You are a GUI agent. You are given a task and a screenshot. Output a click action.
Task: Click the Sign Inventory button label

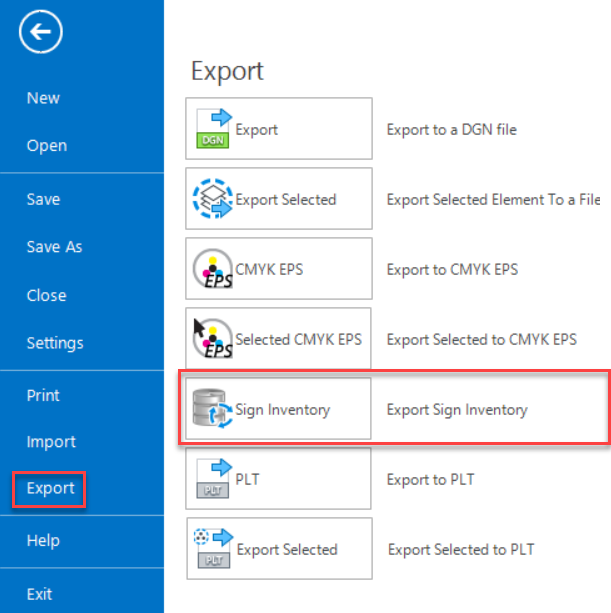[x=282, y=410]
